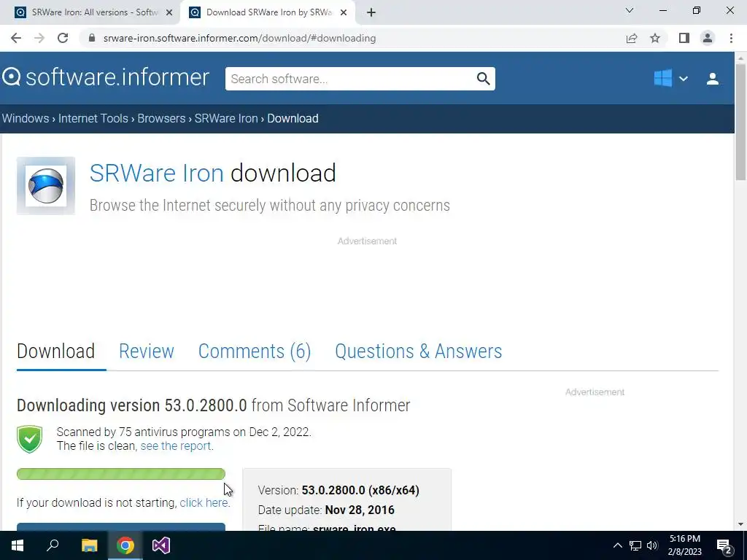Open 'see the report' link

pos(176,446)
